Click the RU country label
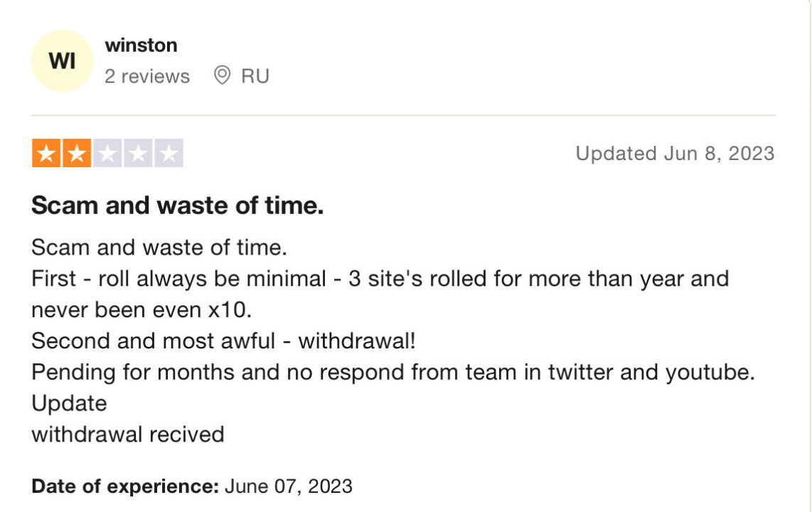Viewport: 812px width, 512px height. (255, 76)
